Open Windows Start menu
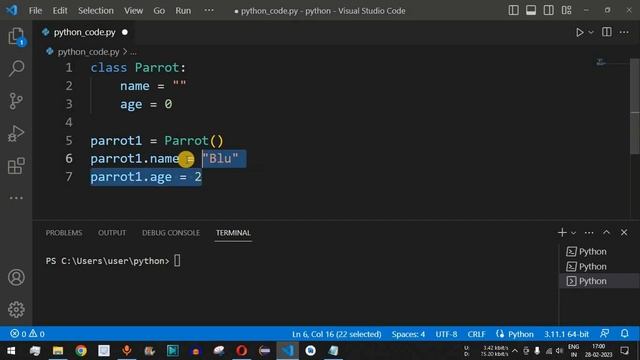Image resolution: width=640 pixels, height=360 pixels. pyautogui.click(x=11, y=351)
